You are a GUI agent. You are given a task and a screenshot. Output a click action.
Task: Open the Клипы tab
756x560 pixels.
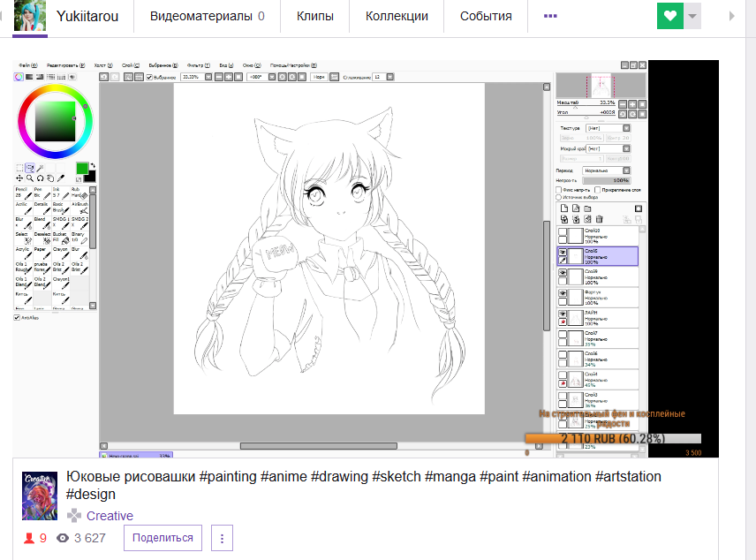pyautogui.click(x=314, y=17)
